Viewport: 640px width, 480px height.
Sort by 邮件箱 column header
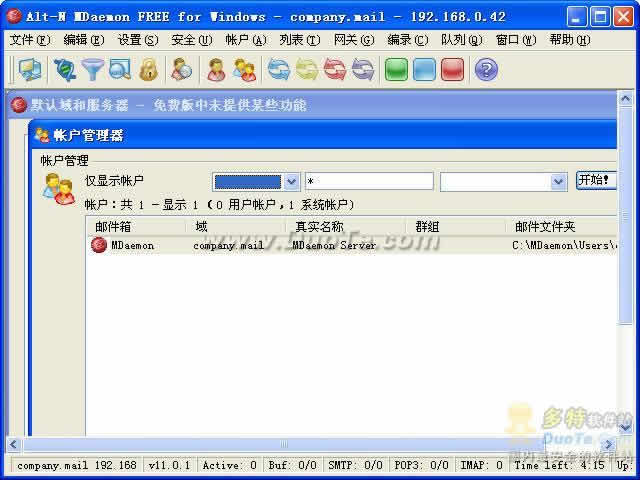(136, 227)
